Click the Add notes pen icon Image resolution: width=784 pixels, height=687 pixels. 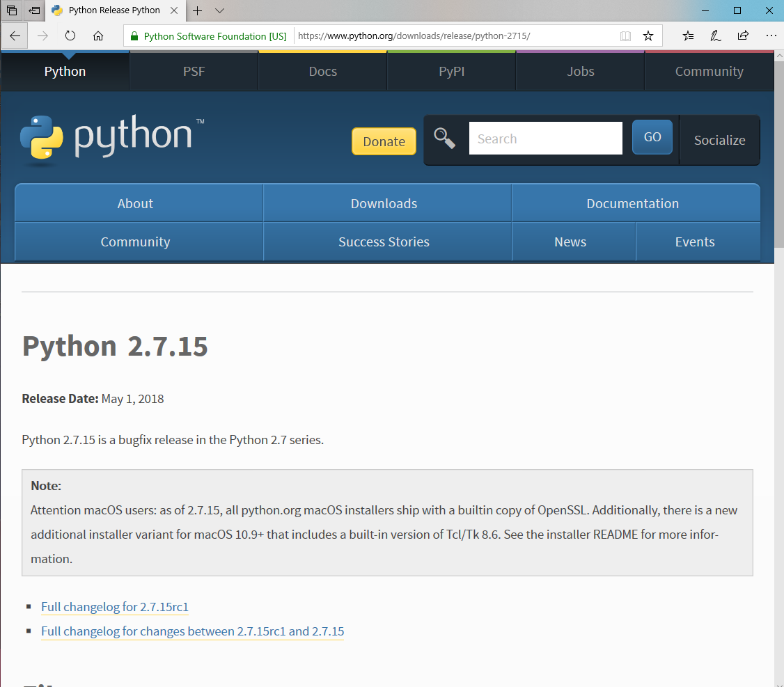click(x=716, y=36)
